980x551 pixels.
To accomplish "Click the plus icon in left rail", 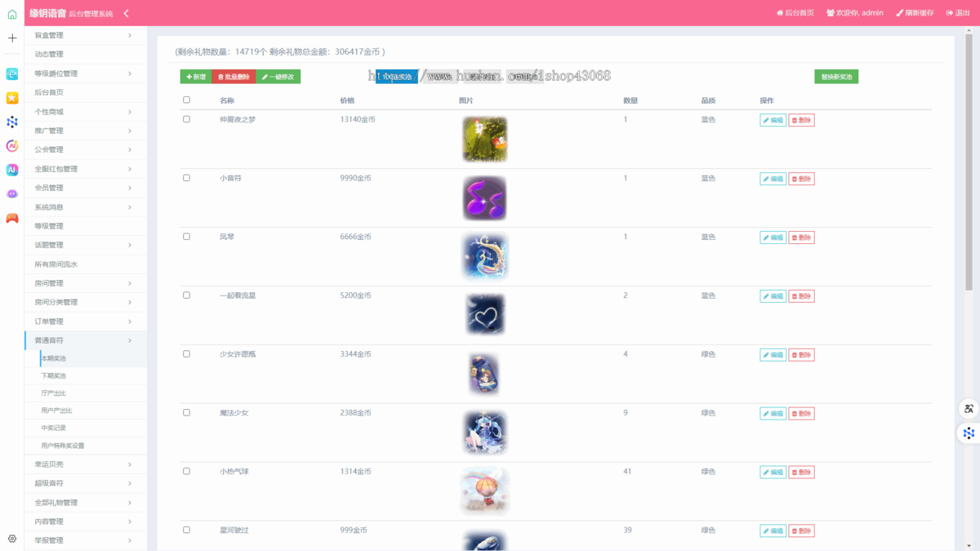I will pos(12,38).
